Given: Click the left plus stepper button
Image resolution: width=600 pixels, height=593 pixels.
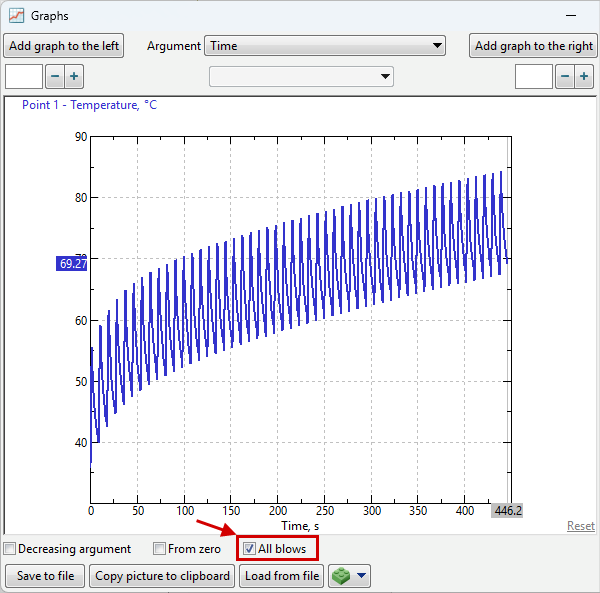Looking at the screenshot, I should (74, 77).
